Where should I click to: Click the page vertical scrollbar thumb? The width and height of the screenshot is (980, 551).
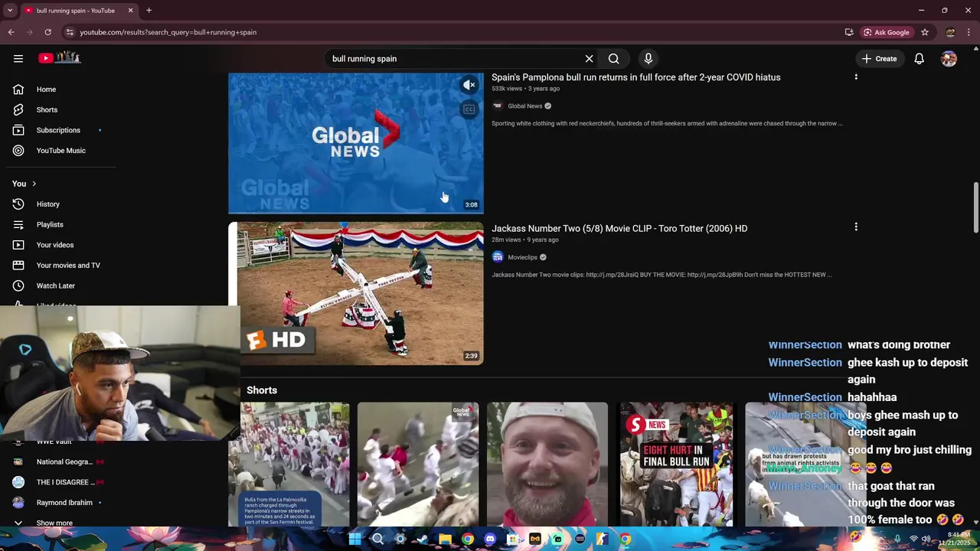pos(975,207)
